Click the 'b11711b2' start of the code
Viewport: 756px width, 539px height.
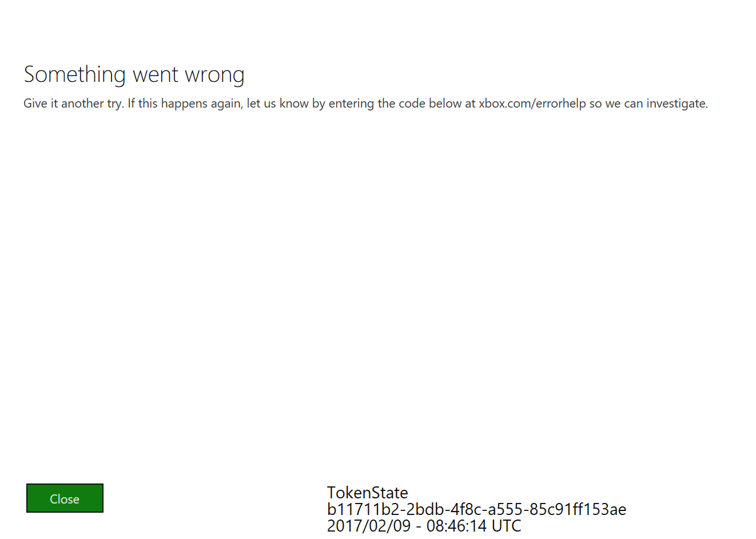[363, 509]
